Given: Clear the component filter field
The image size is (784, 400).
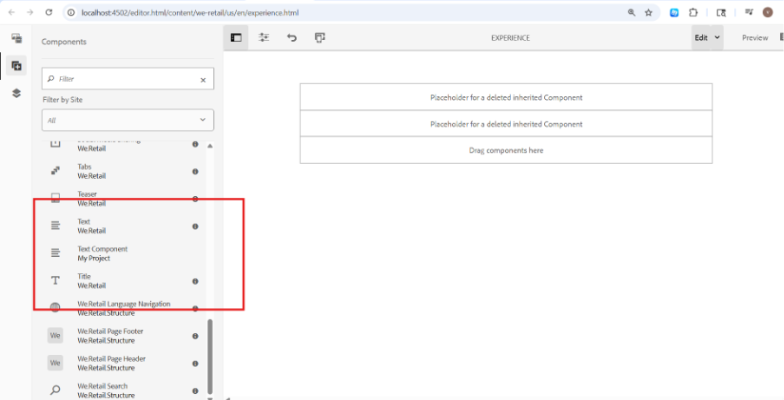Looking at the screenshot, I should click(x=203, y=80).
